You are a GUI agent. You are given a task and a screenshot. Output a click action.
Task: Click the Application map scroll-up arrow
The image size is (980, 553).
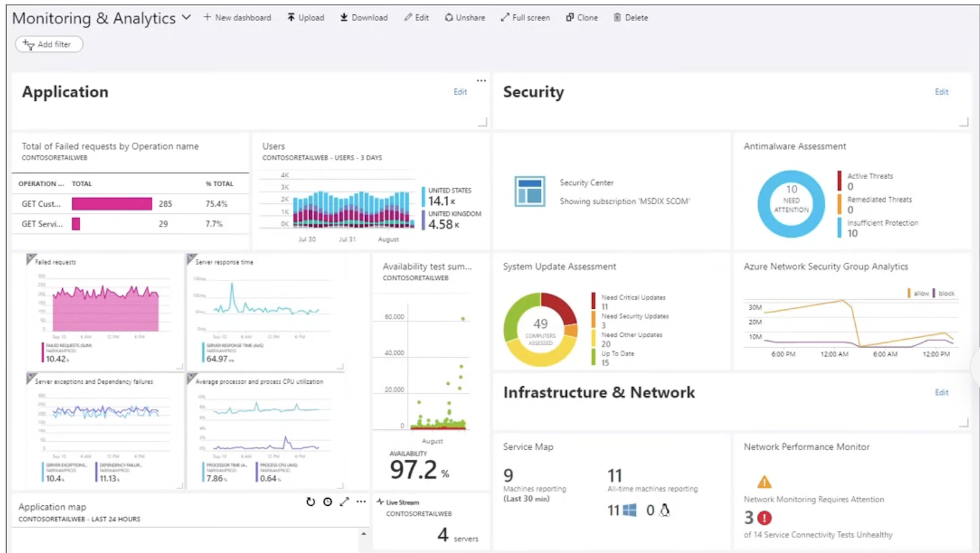coord(363,533)
